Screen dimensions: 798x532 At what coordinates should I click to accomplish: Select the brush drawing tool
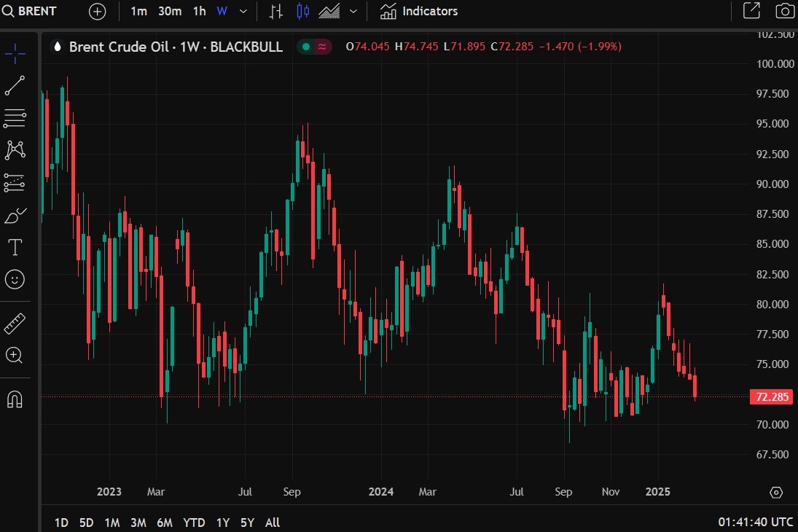[x=15, y=215]
